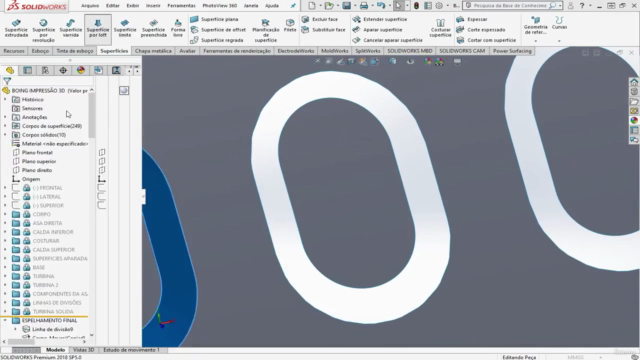Open the Avaliar tab
The width and height of the screenshot is (640, 360).
pos(187,51)
